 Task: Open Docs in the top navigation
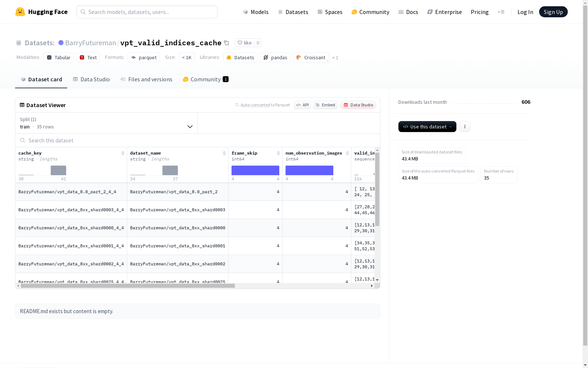(408, 12)
